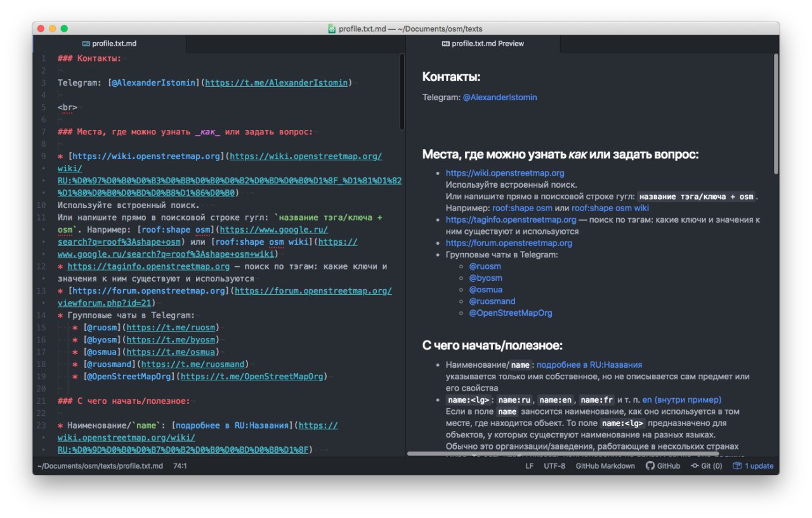Click the 'Места, где можно узнать' preview heading
The image size is (812, 518).
point(561,154)
